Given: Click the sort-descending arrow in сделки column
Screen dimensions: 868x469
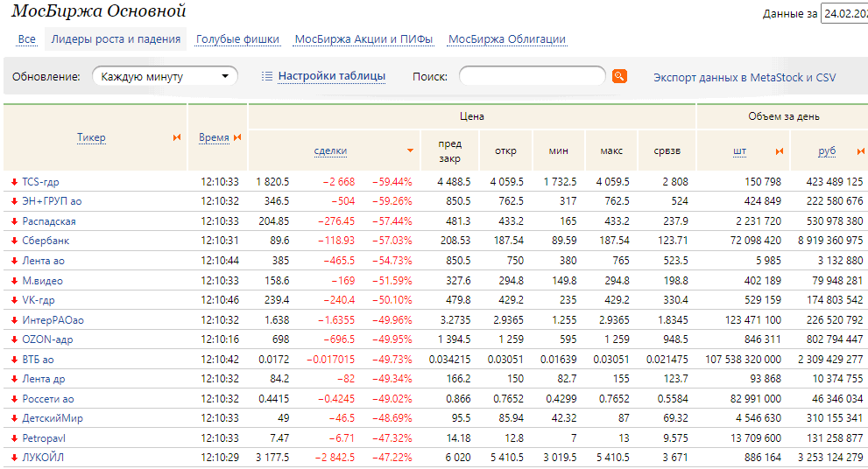Looking at the screenshot, I should coord(410,150).
